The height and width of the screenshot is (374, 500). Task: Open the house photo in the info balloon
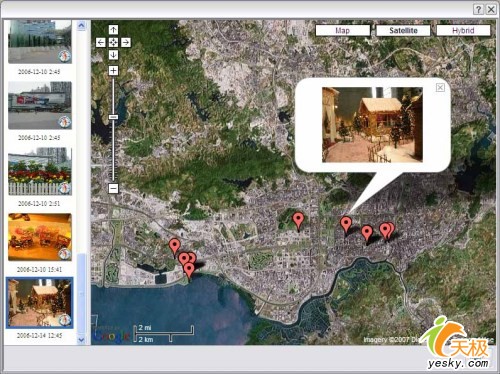pos(372,125)
